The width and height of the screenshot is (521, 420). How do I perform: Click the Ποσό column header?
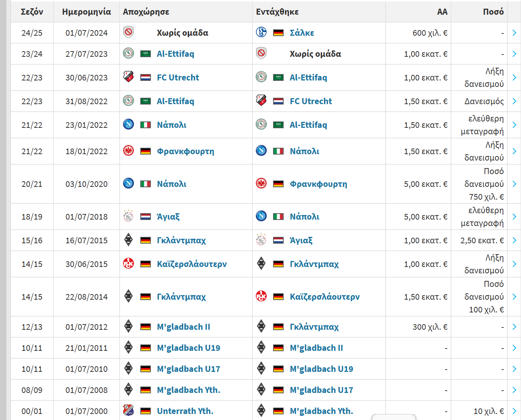(x=493, y=12)
